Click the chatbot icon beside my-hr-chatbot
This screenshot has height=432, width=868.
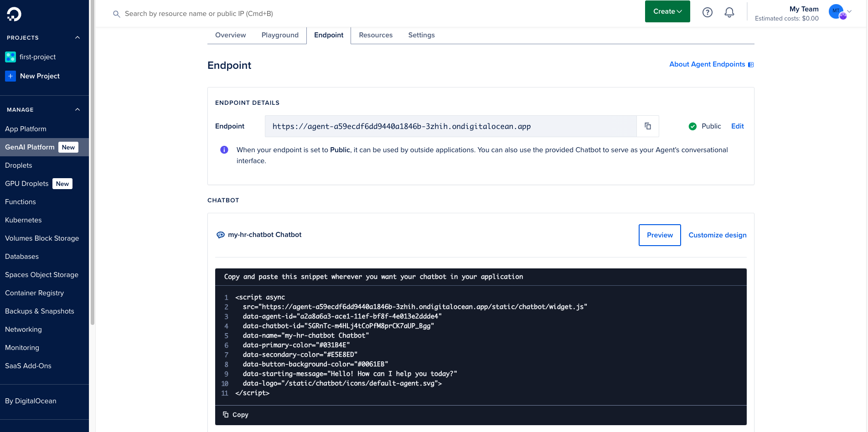pos(221,235)
